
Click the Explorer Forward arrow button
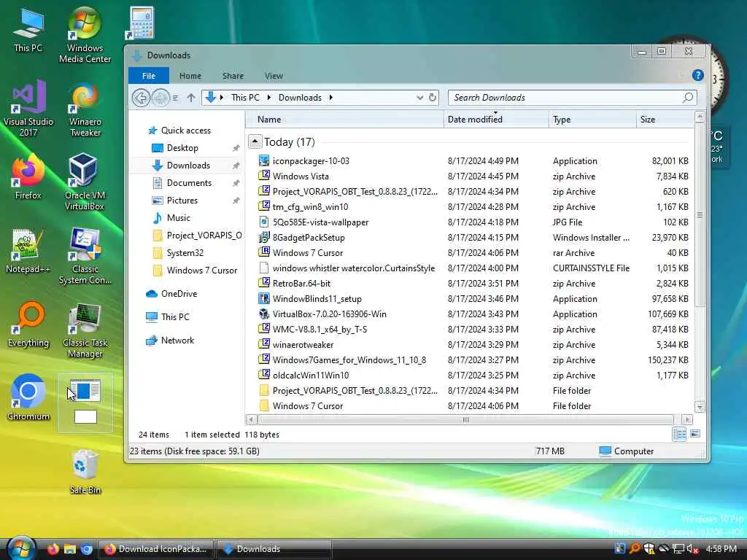coord(160,98)
